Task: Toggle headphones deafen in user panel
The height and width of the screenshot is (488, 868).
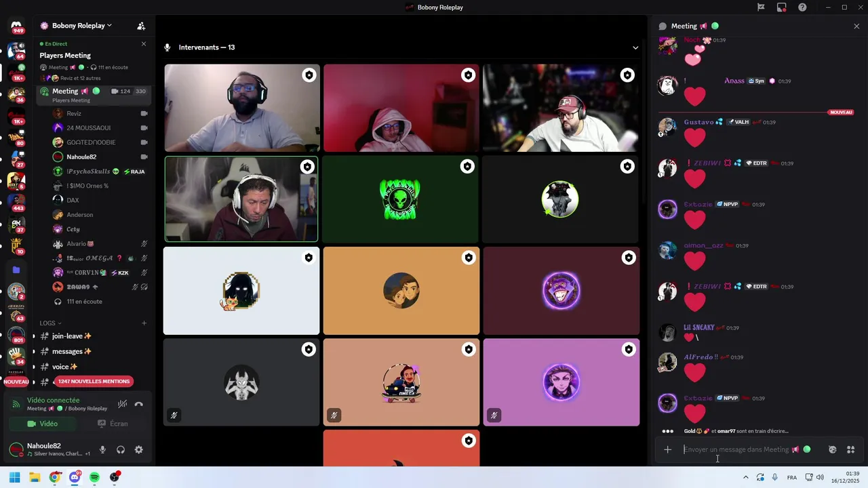Action: [121, 449]
